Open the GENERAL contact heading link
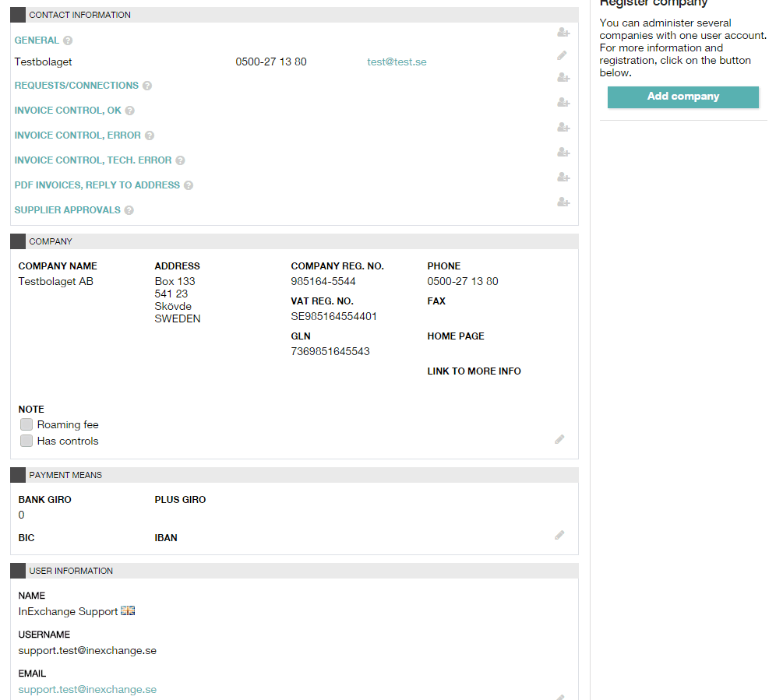The height and width of the screenshot is (700, 783). [x=37, y=40]
